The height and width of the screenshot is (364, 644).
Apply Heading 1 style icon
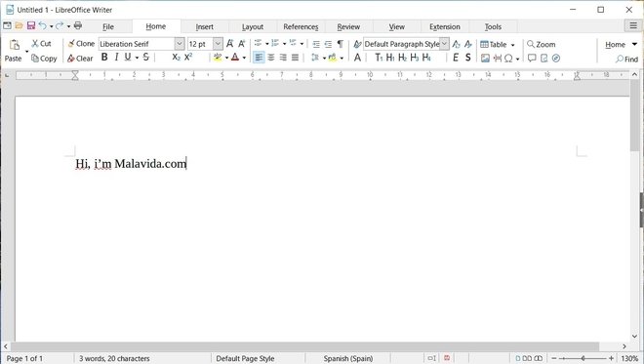pos(390,58)
